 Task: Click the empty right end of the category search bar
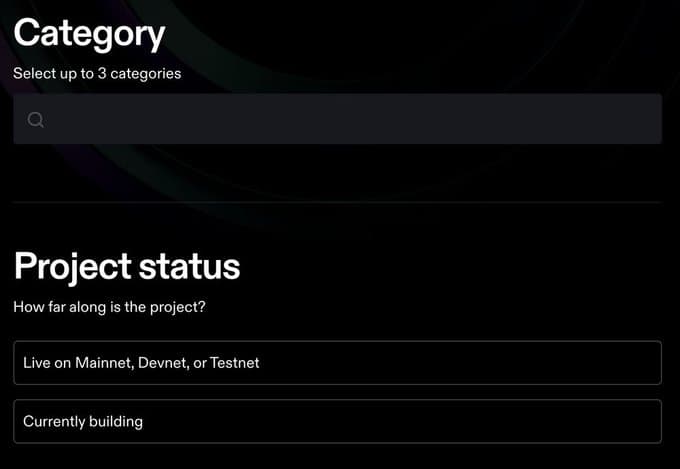pyautogui.click(x=620, y=119)
